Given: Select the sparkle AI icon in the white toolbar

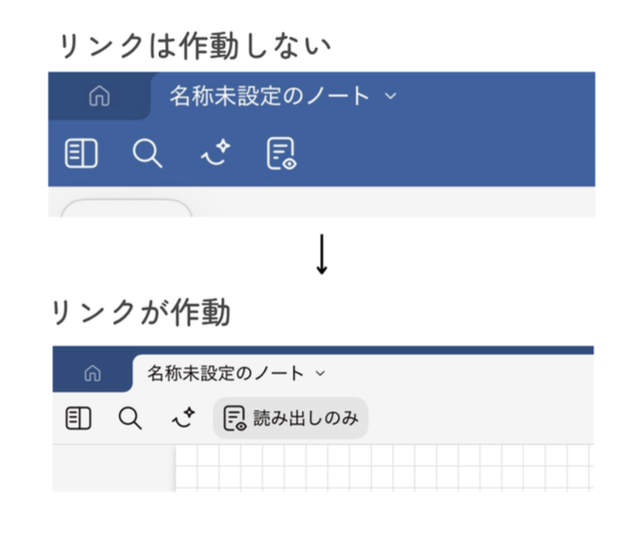Looking at the screenshot, I should pos(183,418).
